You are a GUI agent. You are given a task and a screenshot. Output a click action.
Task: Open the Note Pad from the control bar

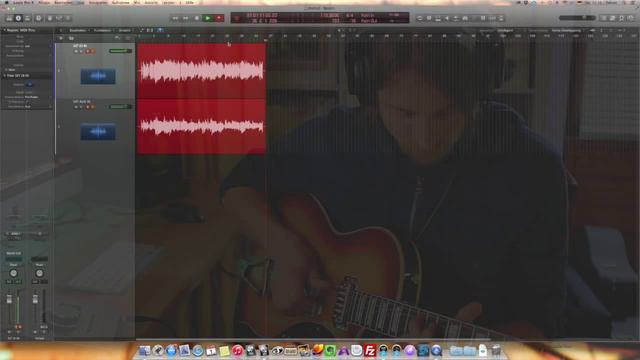pos(613,18)
